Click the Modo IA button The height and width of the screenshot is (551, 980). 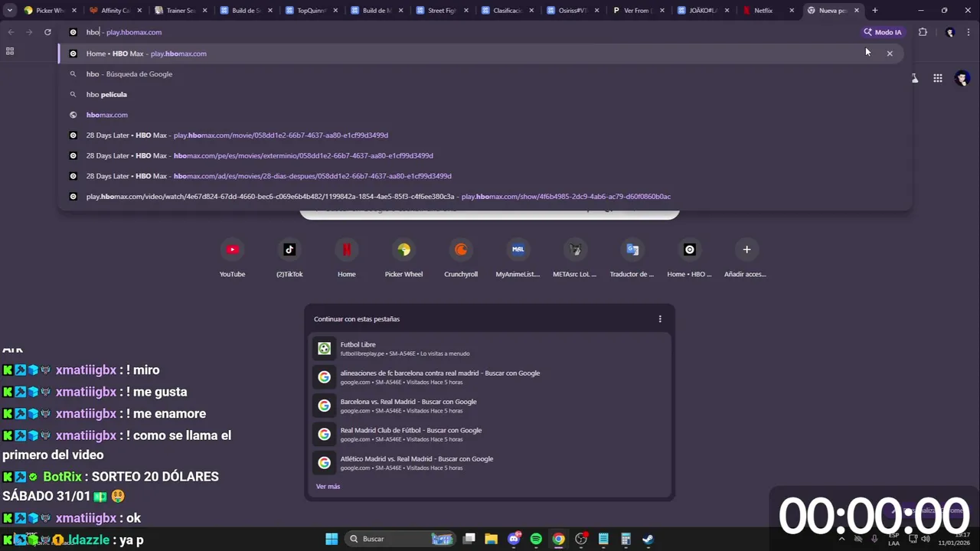[x=883, y=32]
